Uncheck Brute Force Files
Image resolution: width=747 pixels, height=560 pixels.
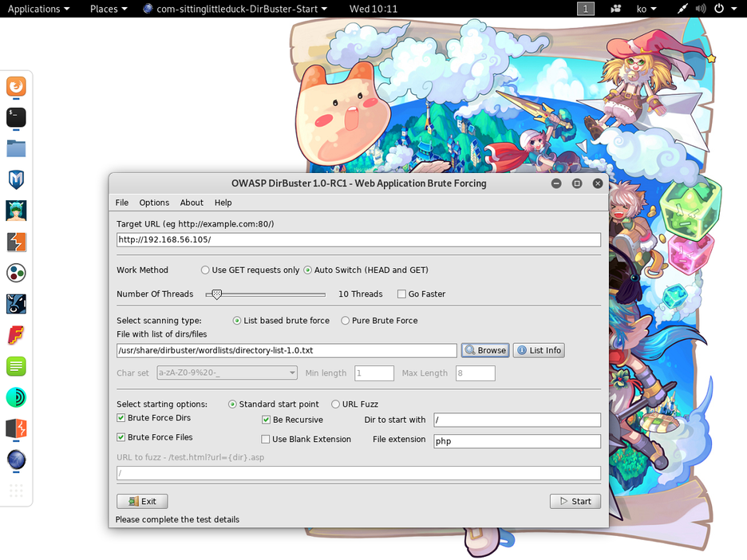coord(121,436)
